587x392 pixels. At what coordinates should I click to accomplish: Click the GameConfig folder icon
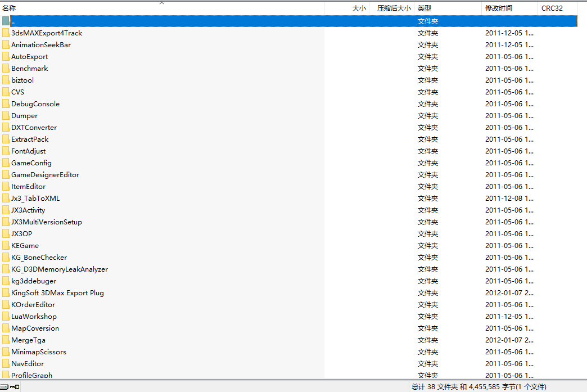pos(6,163)
